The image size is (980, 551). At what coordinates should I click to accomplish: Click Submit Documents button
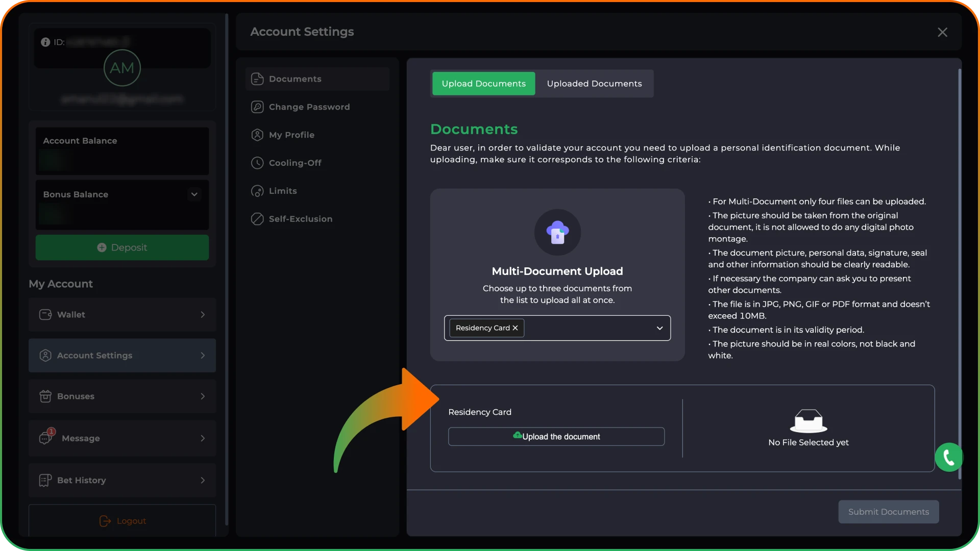pyautogui.click(x=889, y=512)
